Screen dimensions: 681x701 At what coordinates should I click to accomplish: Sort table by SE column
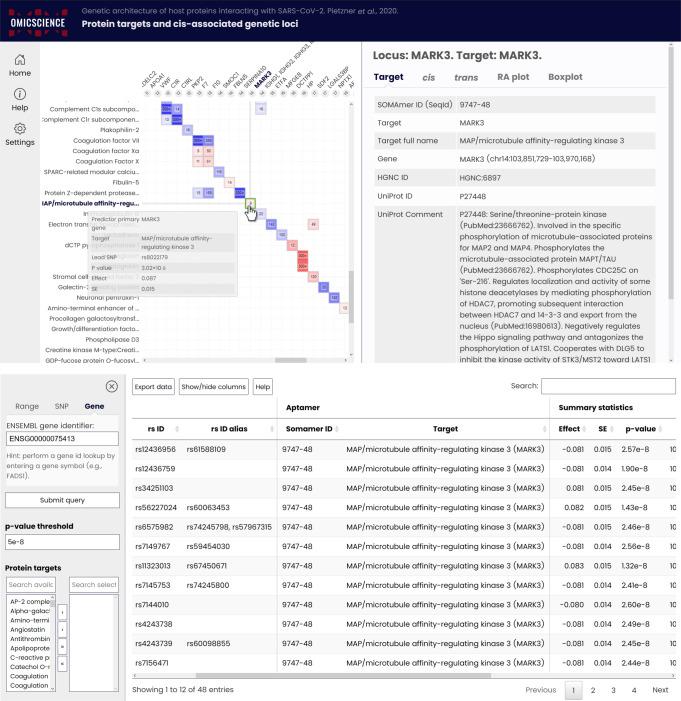click(611, 429)
